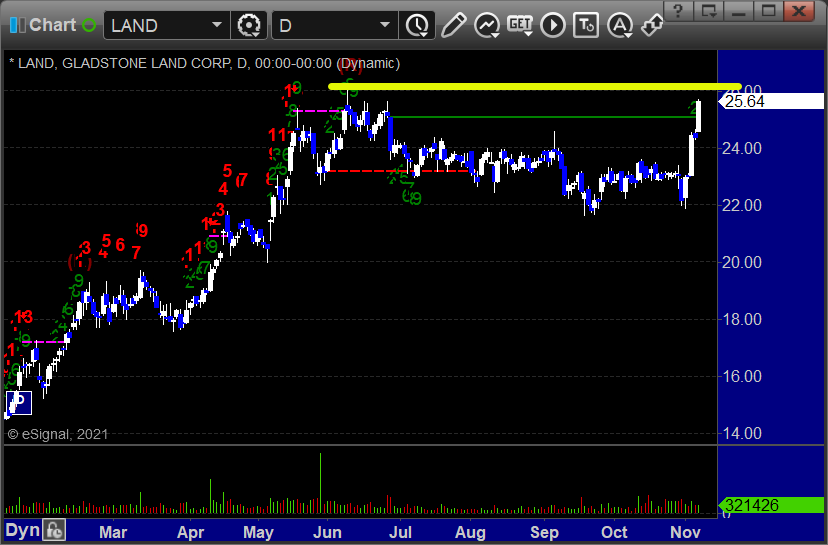Click the blue window-linking bars beside Chart
828x545 pixels.
[x=17, y=25]
